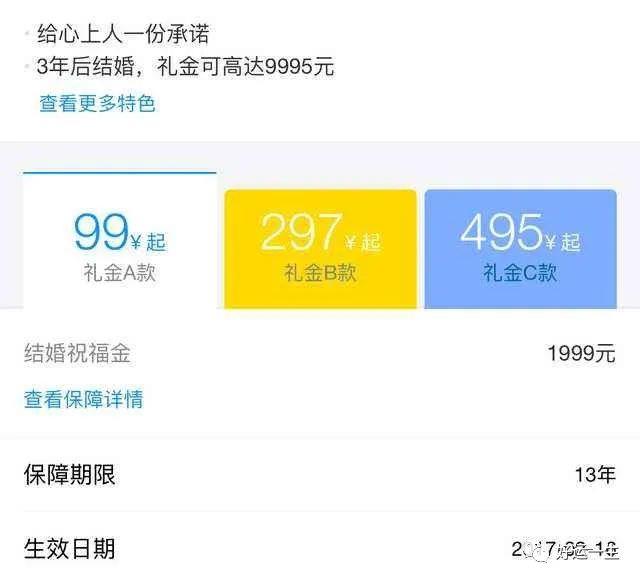
Task: Select the 结婚祝福金 row label
Action: pyautogui.click(x=77, y=353)
